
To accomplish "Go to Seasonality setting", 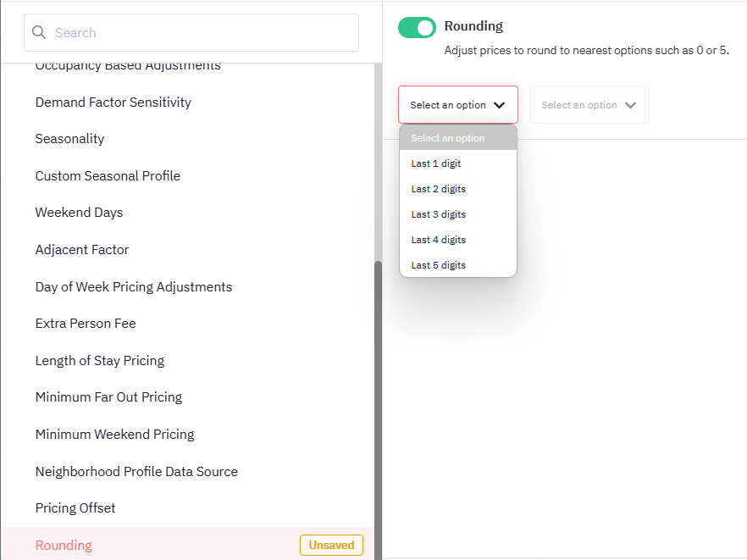I will (x=69, y=139).
